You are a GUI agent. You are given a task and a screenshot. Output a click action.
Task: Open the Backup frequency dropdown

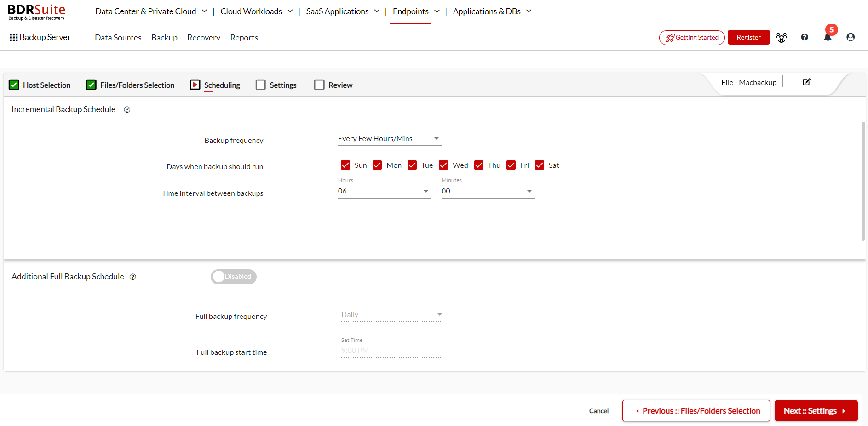click(x=390, y=139)
